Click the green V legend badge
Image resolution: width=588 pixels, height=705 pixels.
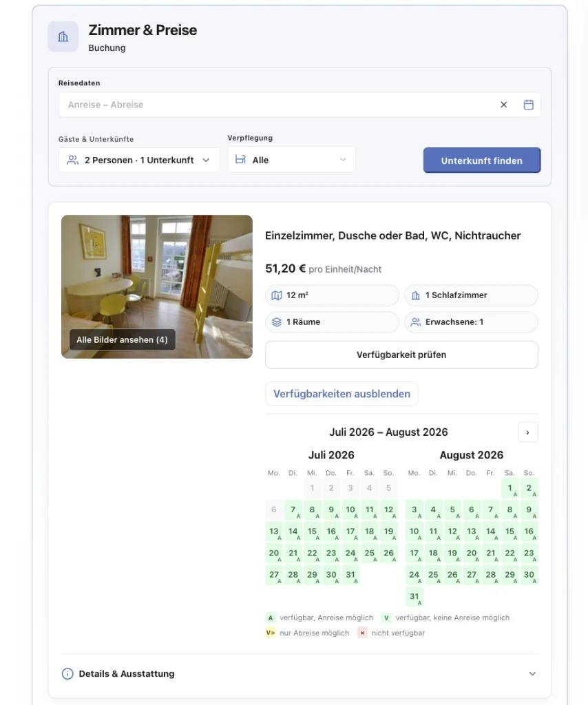[386, 618]
